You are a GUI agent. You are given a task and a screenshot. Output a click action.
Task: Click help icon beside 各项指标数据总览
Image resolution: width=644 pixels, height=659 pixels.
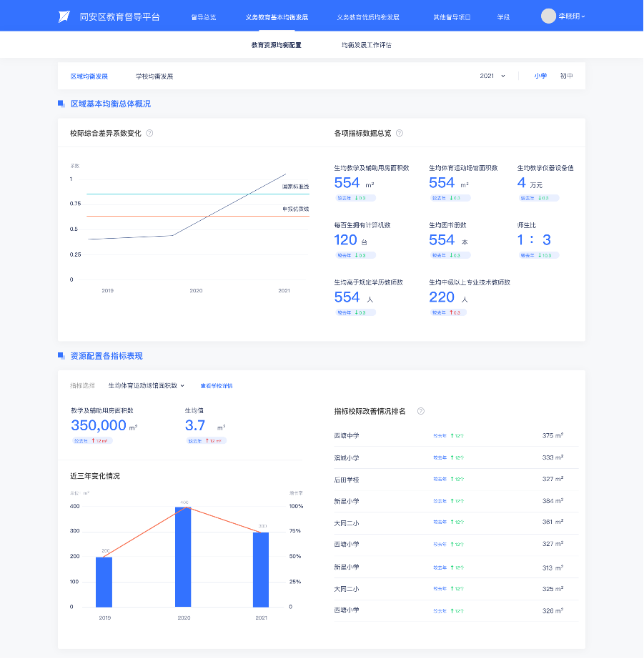pyautogui.click(x=400, y=133)
